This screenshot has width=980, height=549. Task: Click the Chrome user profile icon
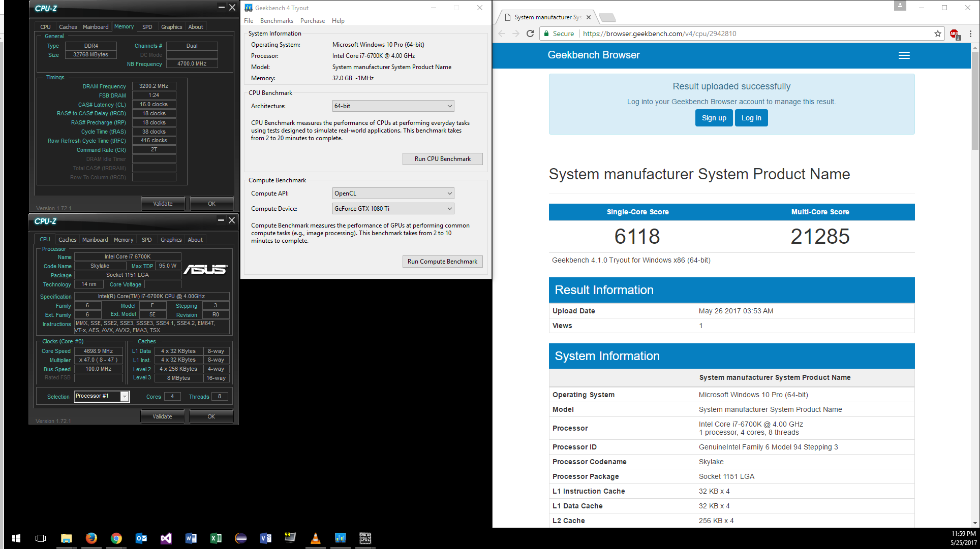(900, 6)
